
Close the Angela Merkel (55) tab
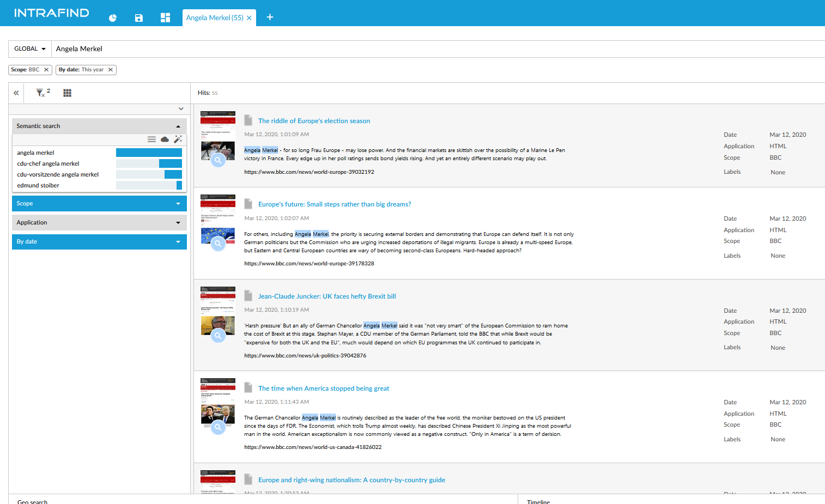pos(249,18)
